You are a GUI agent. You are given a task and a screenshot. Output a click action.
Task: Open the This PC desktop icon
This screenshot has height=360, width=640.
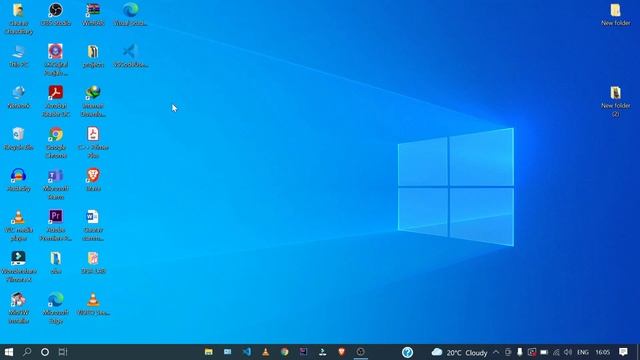tap(18, 56)
